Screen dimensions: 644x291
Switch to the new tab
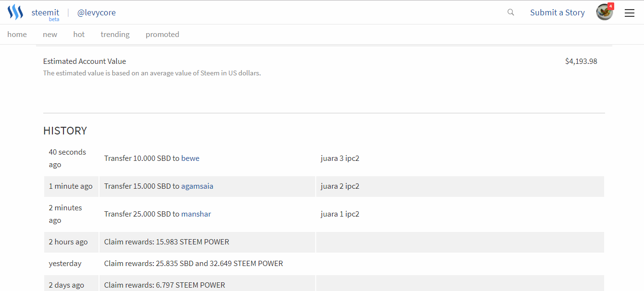coord(50,34)
